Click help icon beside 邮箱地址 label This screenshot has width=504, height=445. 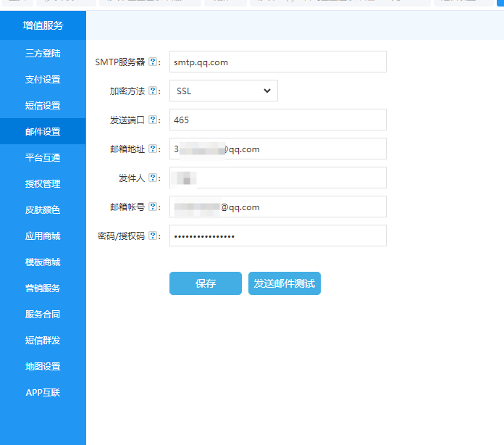(153, 149)
